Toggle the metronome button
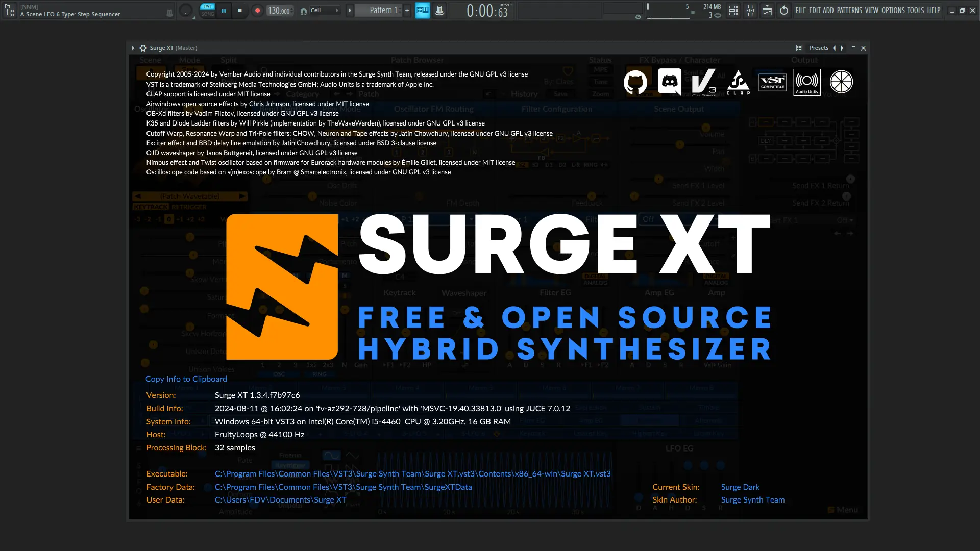Viewport: 980px width, 551px height. (439, 10)
